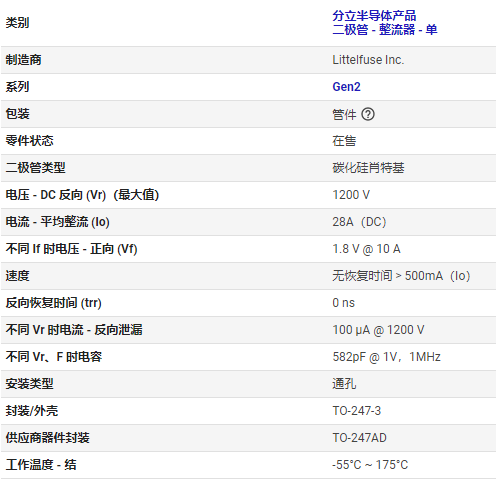
Task: Select the -55°C ~ 175°C temperature value
Action: coord(370,465)
